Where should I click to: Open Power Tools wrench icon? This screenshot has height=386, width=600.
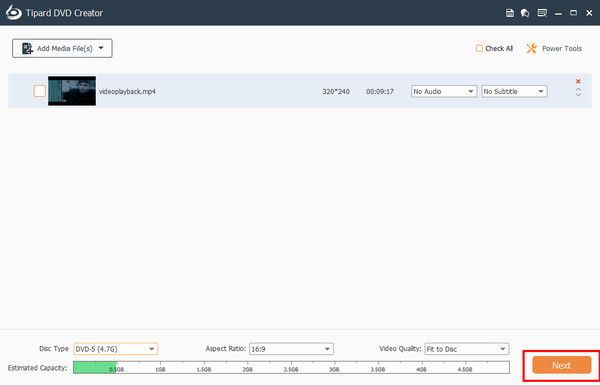click(531, 48)
